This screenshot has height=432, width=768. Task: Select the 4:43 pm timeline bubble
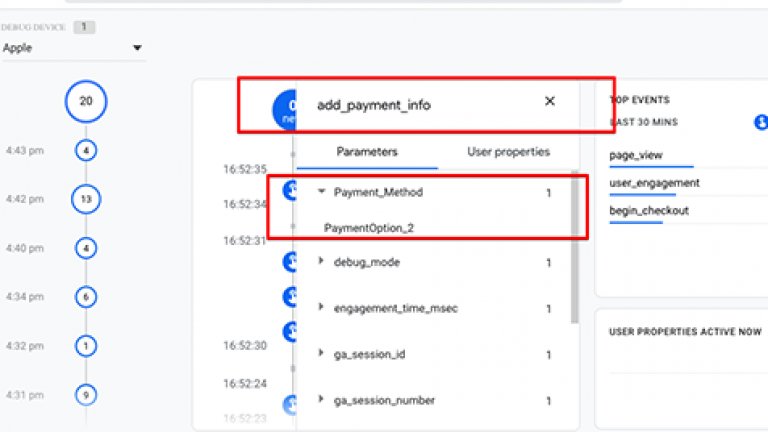[86, 151]
